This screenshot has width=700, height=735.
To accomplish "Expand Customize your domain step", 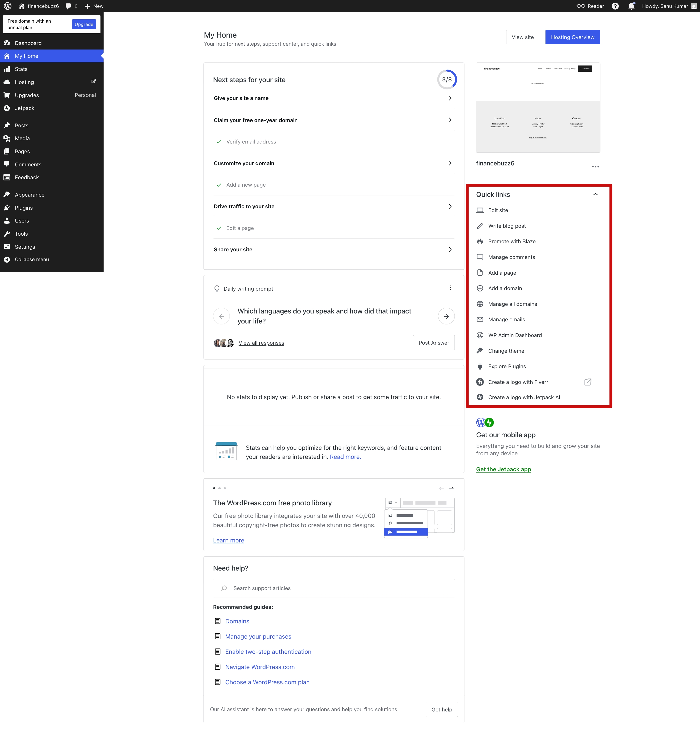I will [x=334, y=164].
